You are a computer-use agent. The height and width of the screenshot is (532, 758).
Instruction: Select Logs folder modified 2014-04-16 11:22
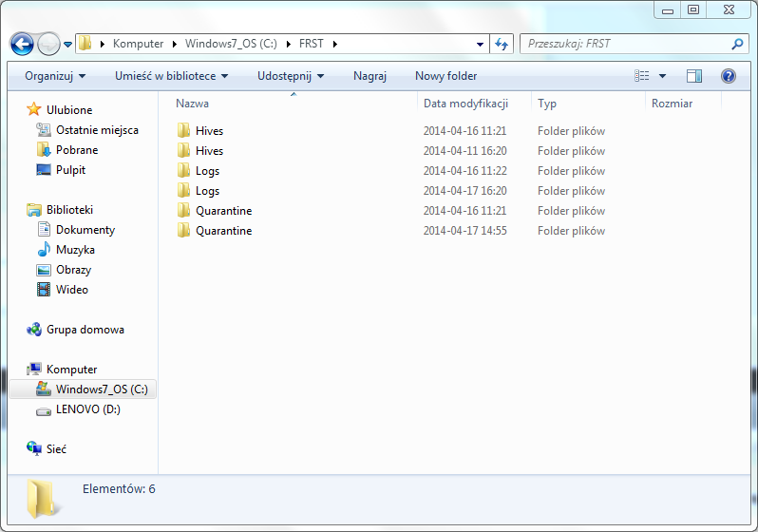[207, 171]
